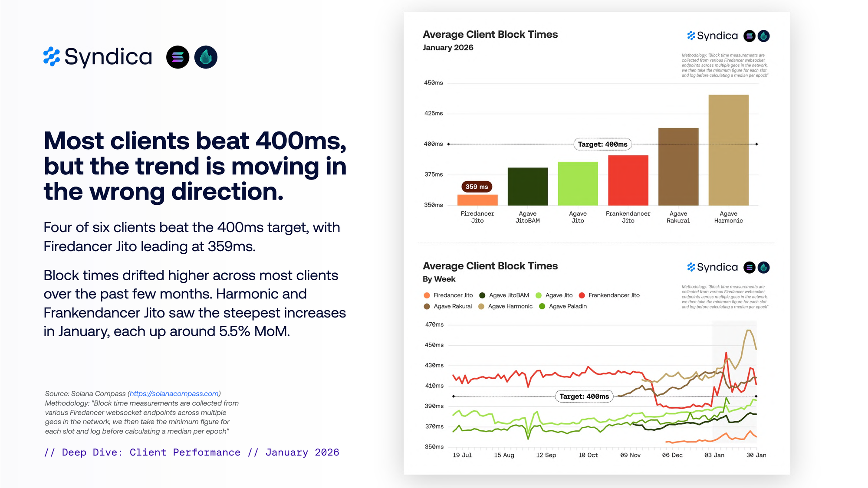868x488 pixels.
Task: Click the Firedancer icon in the top chart header
Action: pyautogui.click(x=763, y=36)
